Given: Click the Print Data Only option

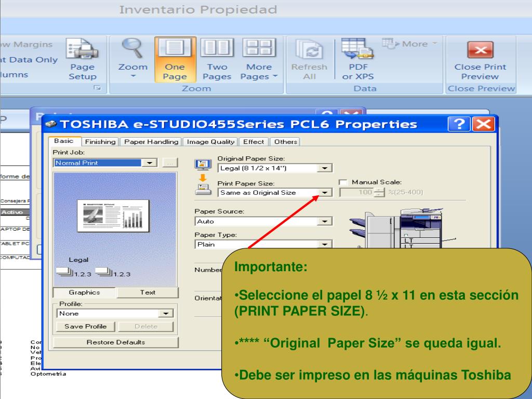Looking at the screenshot, I should [29, 60].
